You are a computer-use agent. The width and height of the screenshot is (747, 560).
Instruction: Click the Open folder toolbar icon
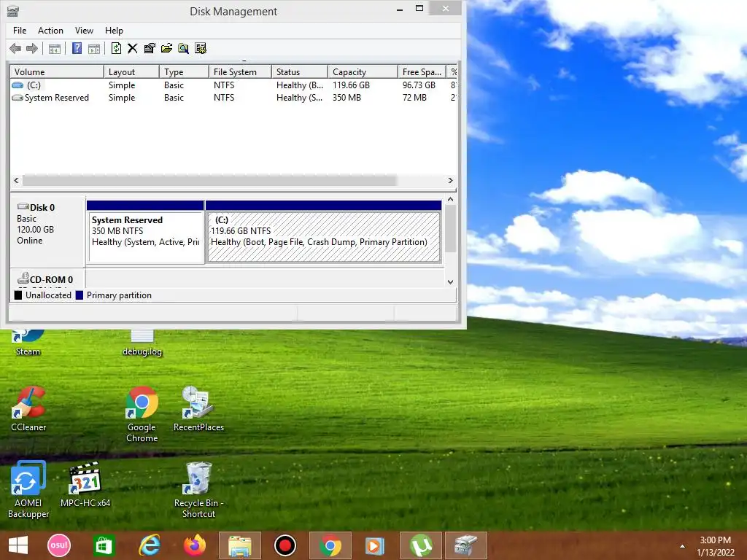tap(167, 48)
